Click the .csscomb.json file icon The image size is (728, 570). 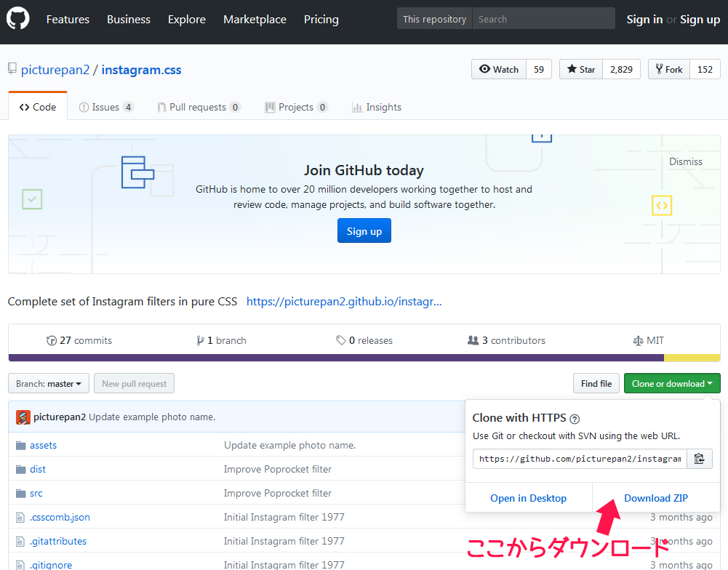pyautogui.click(x=20, y=517)
